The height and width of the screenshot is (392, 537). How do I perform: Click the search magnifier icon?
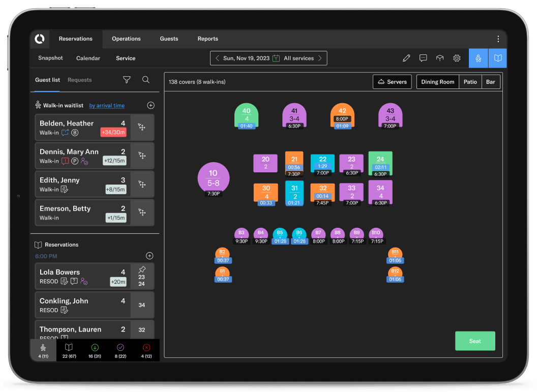coord(146,80)
